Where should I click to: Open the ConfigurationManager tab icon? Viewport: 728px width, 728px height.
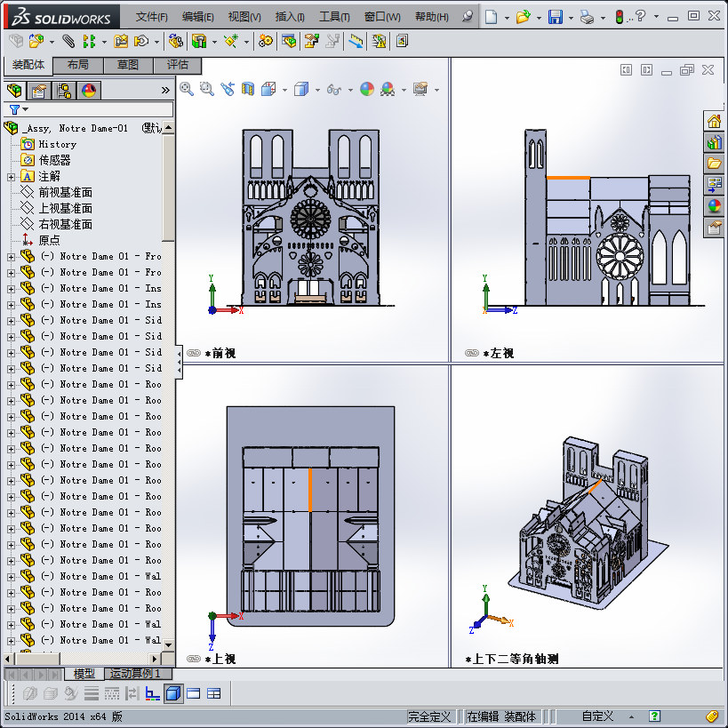click(64, 90)
